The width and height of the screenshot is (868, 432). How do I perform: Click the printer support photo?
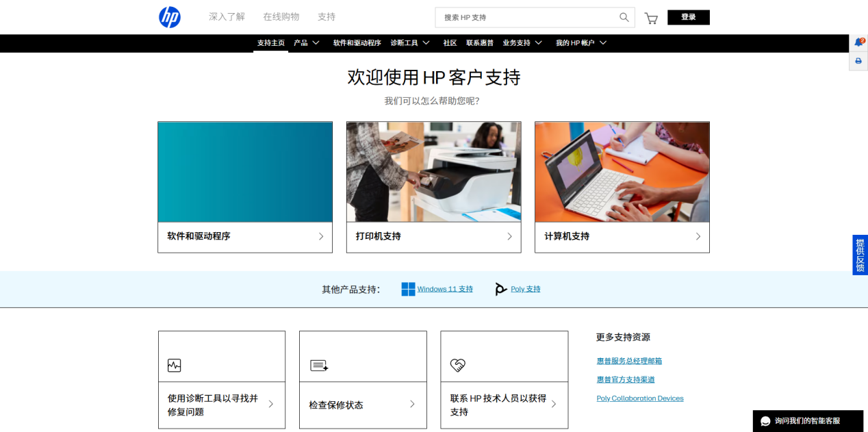434,172
